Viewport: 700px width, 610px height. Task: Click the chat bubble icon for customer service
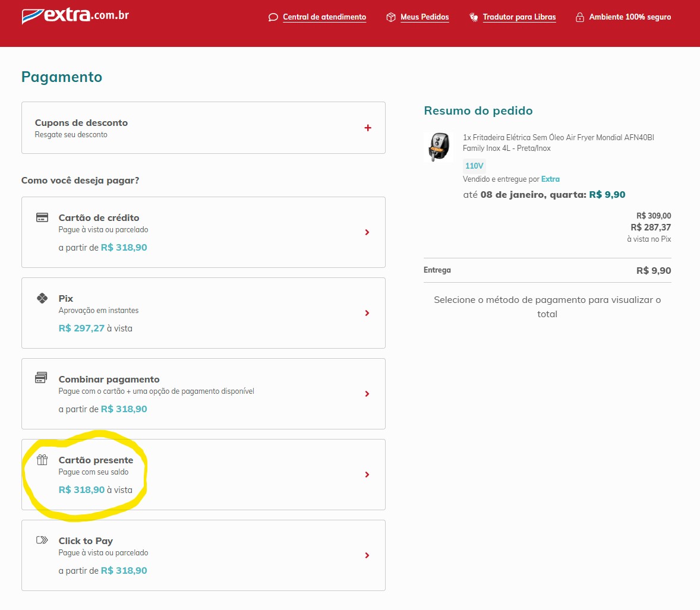(x=273, y=17)
